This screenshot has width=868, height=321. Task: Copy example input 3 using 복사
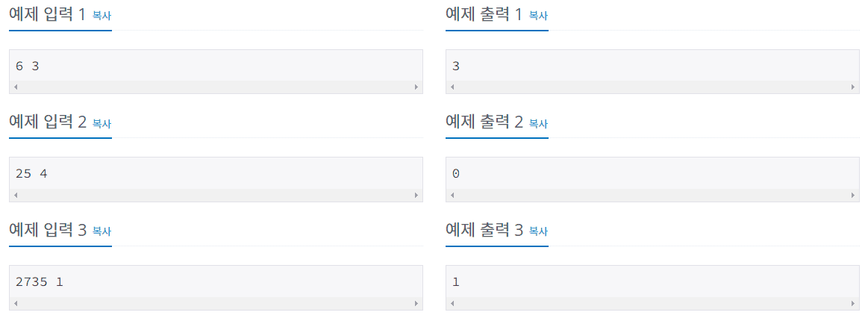tap(102, 231)
